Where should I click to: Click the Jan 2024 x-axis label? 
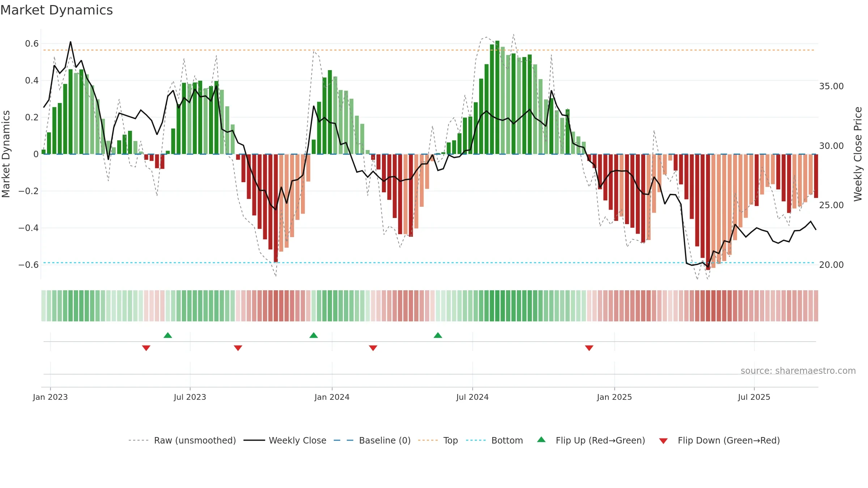pyautogui.click(x=332, y=397)
